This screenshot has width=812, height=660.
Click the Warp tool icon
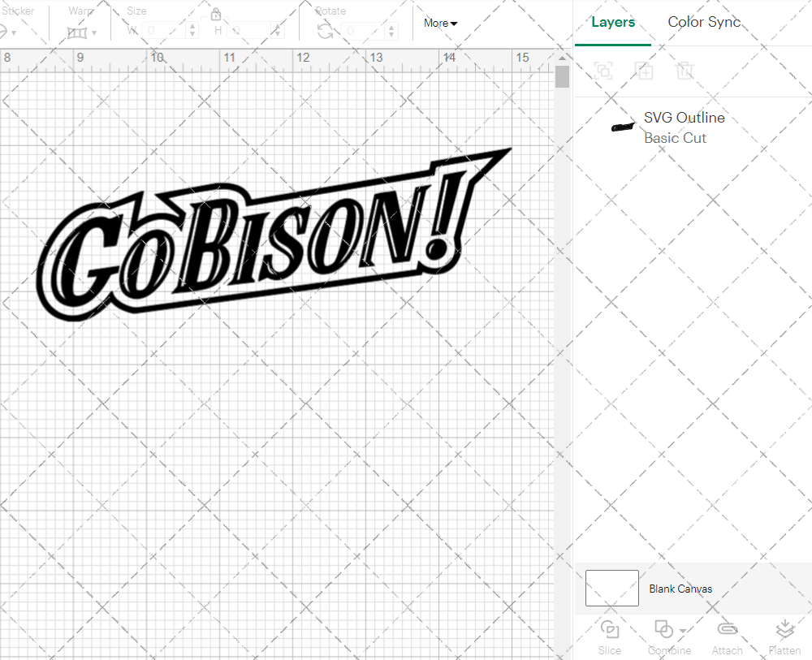pyautogui.click(x=78, y=32)
